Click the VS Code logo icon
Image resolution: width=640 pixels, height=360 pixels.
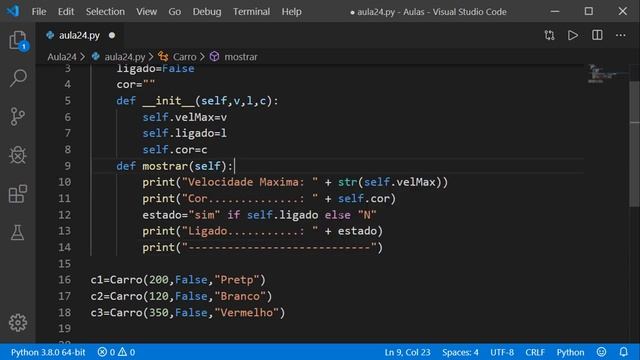point(13,11)
